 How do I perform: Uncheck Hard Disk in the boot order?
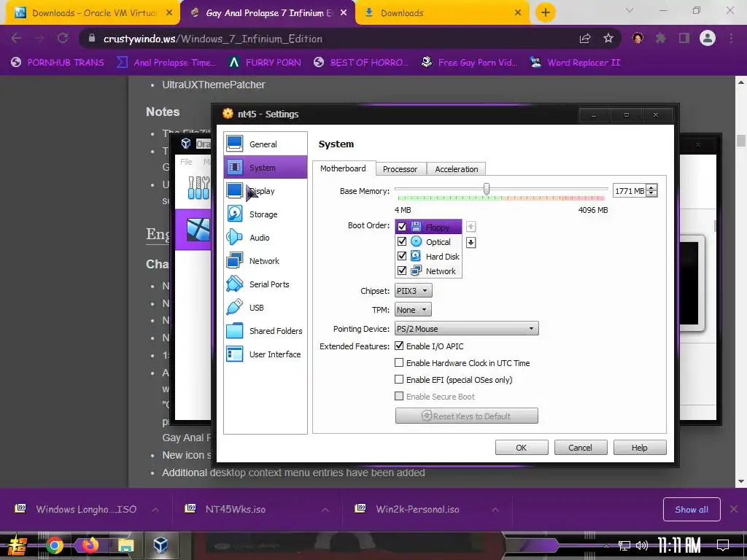pyautogui.click(x=402, y=256)
